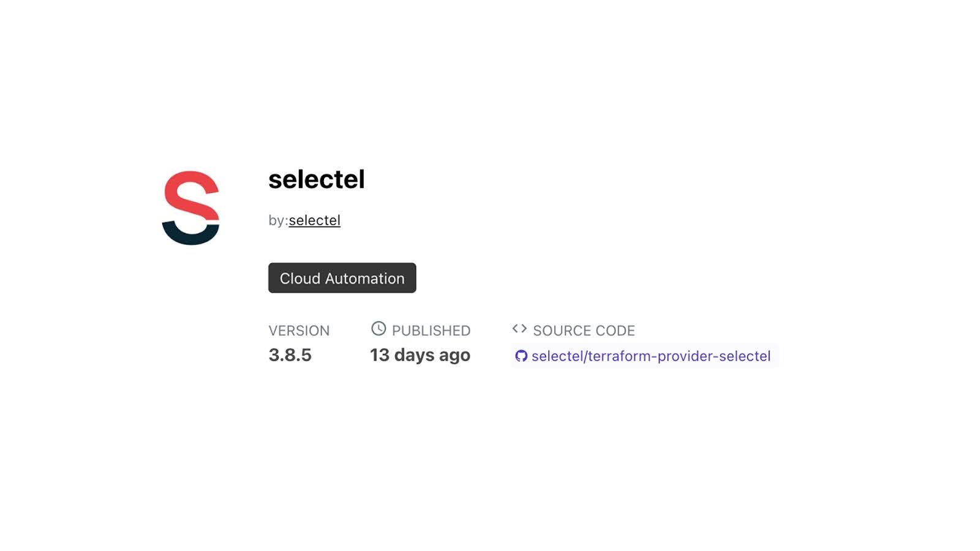Click the Cloud Automation badge

[x=342, y=278]
